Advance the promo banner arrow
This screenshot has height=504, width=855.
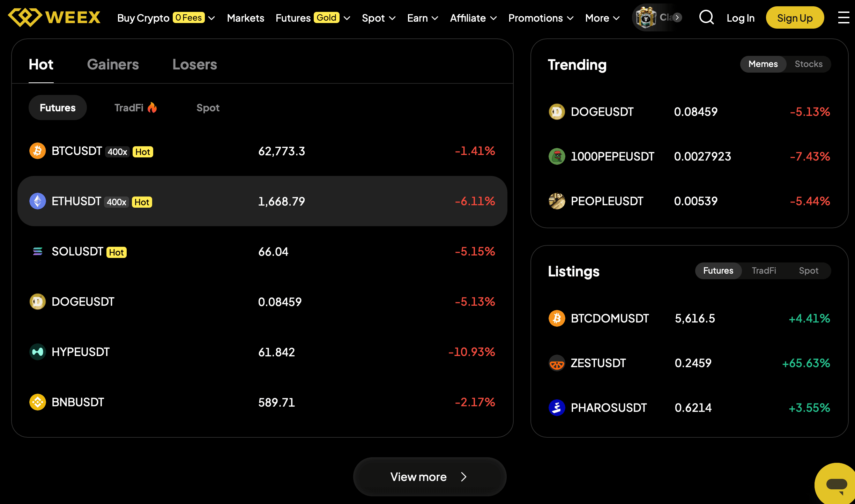pyautogui.click(x=677, y=17)
